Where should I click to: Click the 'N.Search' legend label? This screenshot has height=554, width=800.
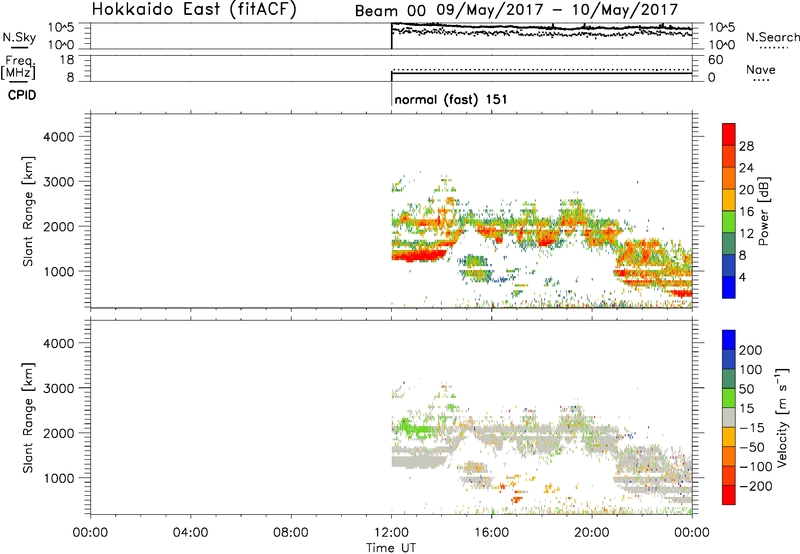coord(772,37)
